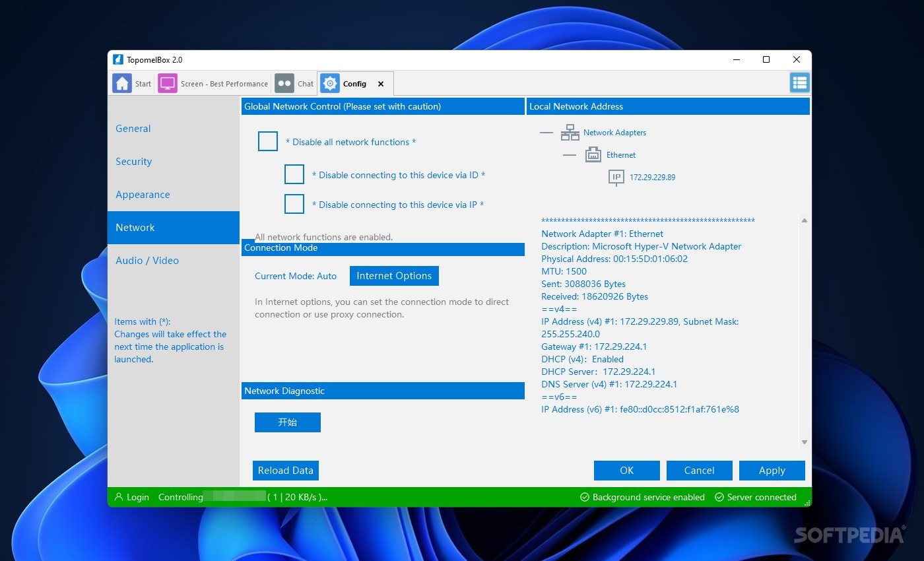The image size is (924, 561).
Task: Click the TopomelBox title bar logo
Action: tap(118, 59)
